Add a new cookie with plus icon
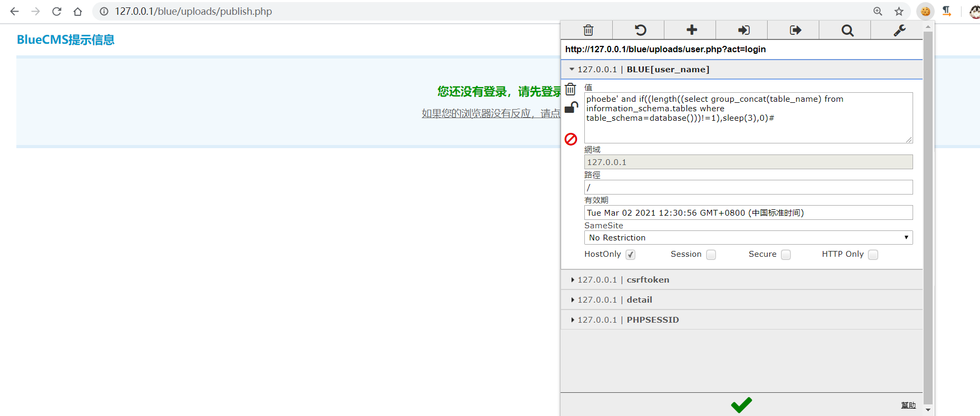The width and height of the screenshot is (980, 416). 692,30
